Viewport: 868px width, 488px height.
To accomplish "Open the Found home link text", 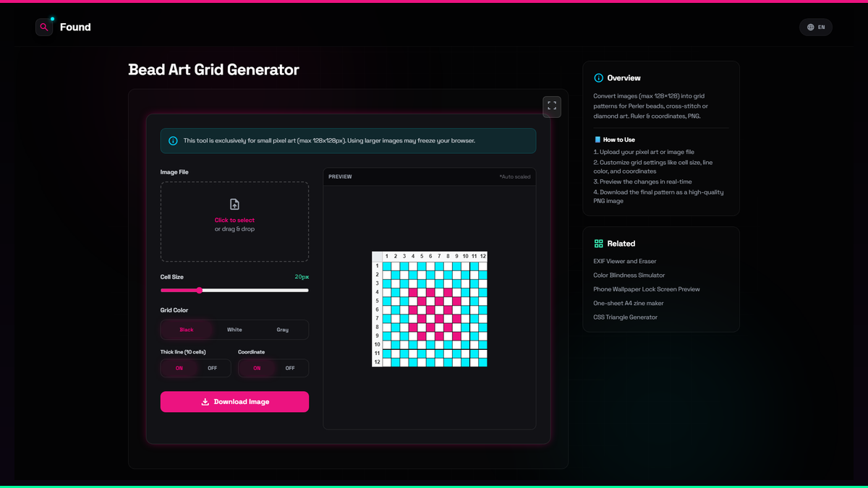I will pos(75,27).
